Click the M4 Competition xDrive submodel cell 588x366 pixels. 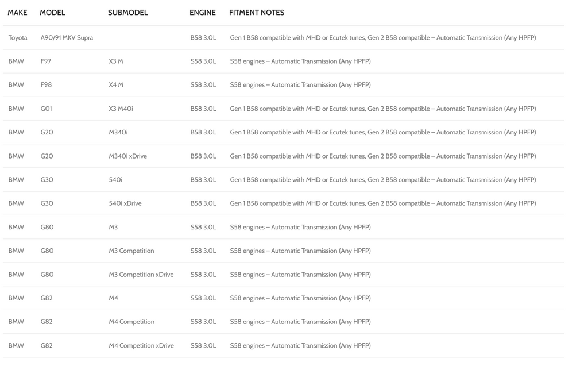click(x=141, y=346)
